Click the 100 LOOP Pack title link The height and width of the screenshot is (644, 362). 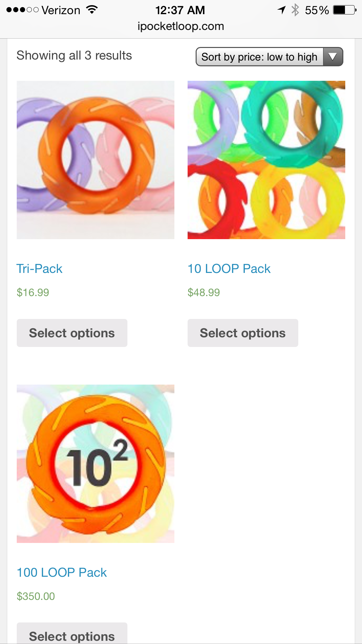(62, 573)
